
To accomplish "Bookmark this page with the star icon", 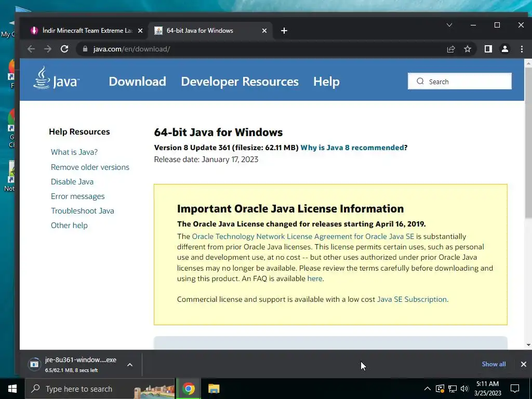I will [x=468, y=49].
